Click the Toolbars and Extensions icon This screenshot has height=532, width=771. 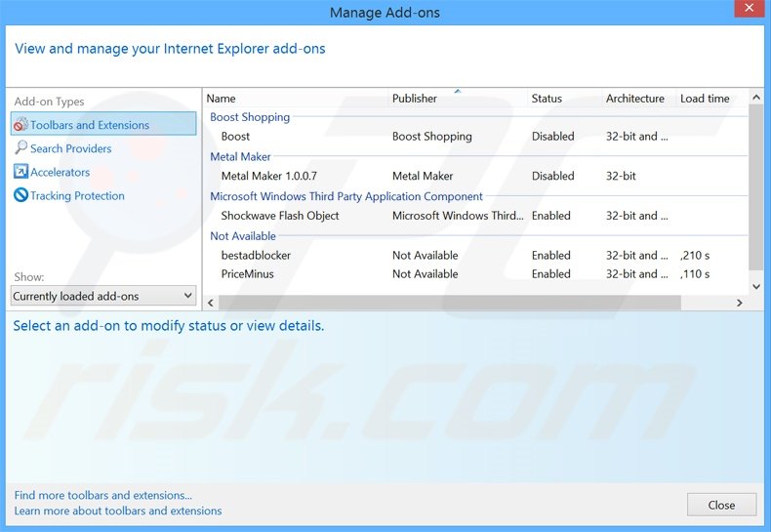(x=20, y=124)
